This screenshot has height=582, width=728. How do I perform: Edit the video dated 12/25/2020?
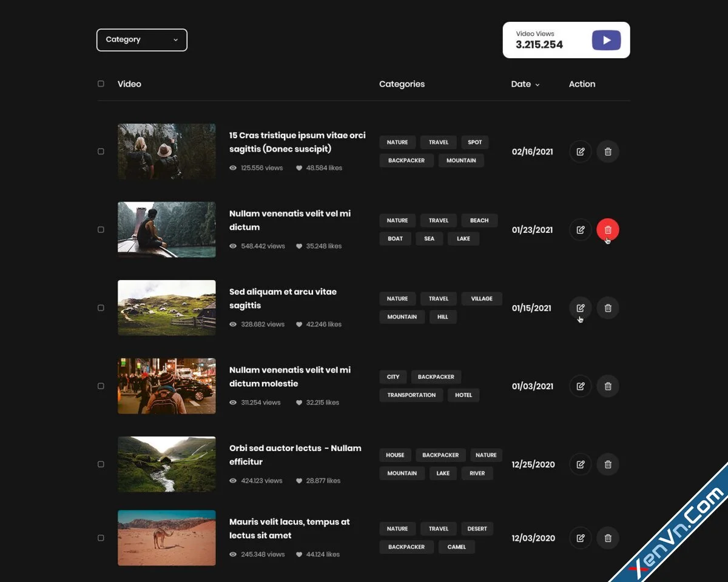(x=580, y=464)
